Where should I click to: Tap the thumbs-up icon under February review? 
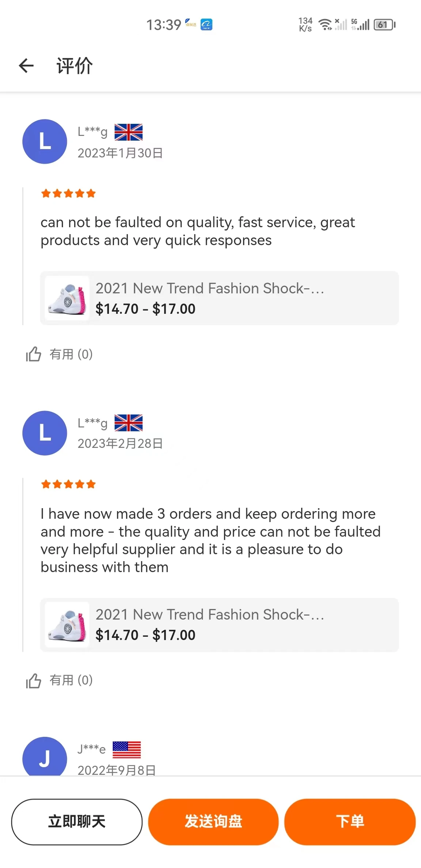(34, 680)
